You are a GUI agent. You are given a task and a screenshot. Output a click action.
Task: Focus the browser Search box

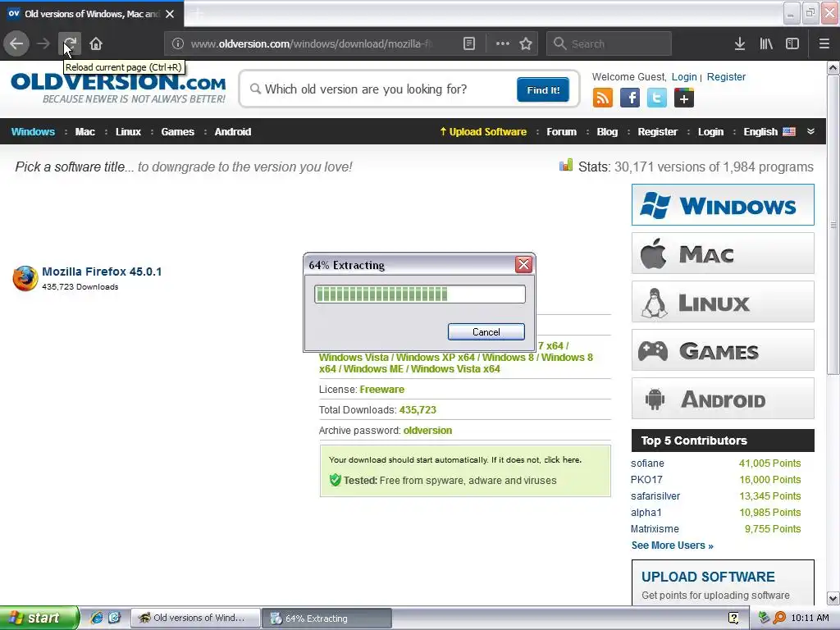click(x=609, y=43)
